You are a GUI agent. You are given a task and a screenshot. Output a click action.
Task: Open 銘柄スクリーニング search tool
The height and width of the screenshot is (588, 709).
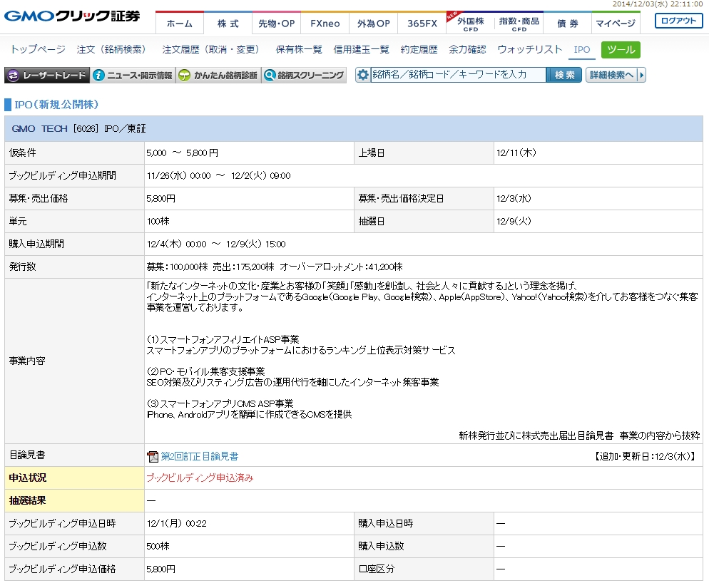pyautogui.click(x=304, y=75)
